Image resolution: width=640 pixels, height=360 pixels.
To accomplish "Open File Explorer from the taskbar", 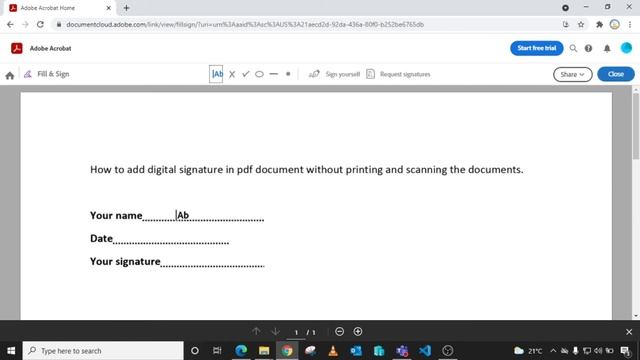I will pyautogui.click(x=264, y=351).
